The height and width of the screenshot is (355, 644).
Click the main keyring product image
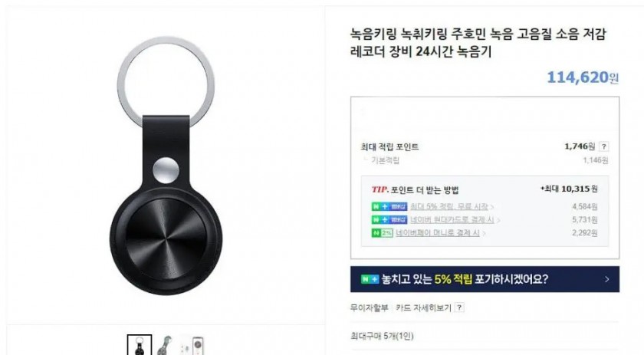point(166,166)
